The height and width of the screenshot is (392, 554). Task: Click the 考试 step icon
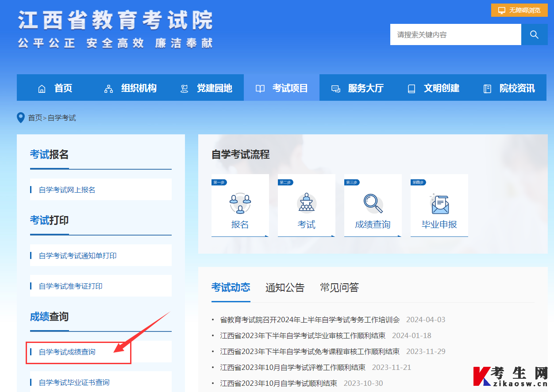pos(306,203)
